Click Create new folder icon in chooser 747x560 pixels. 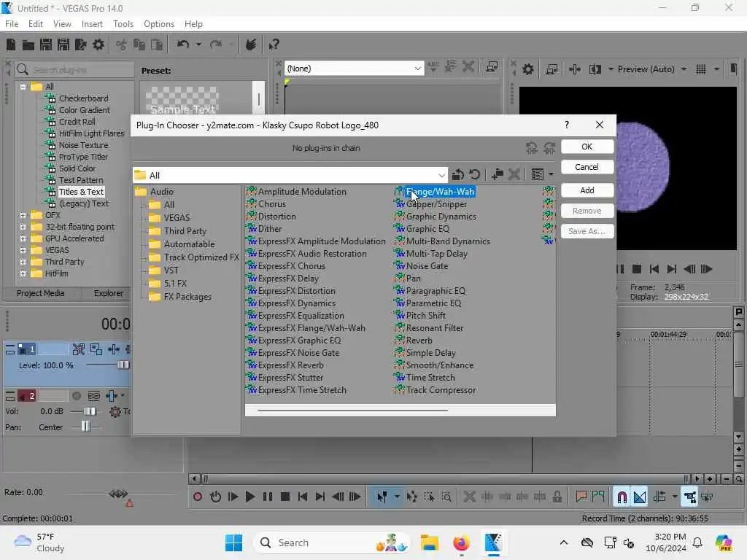pos(498,175)
